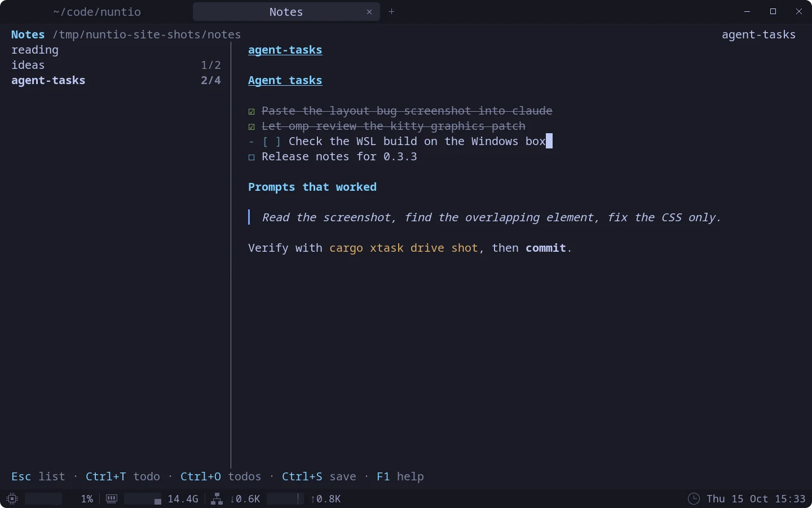The height and width of the screenshot is (508, 812).
Task: Close the Notes tab
Action: pyautogui.click(x=369, y=12)
